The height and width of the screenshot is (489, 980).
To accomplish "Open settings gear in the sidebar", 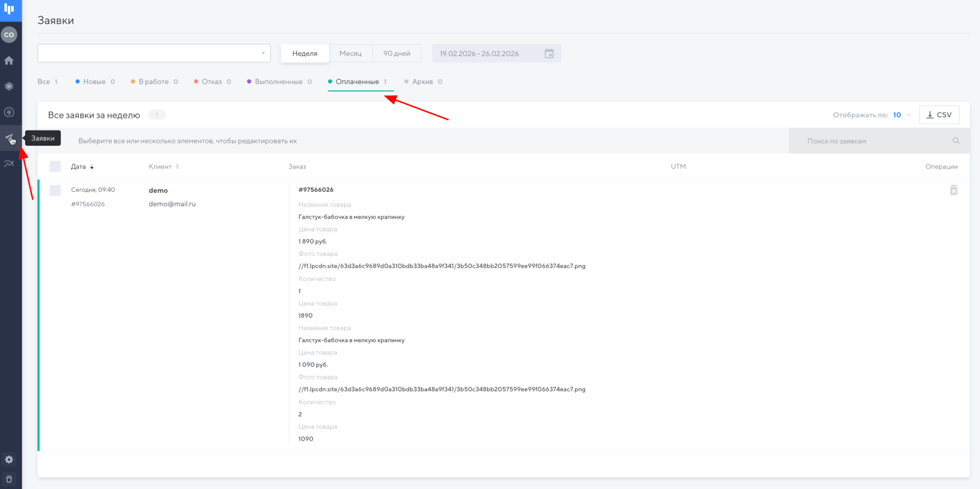I will [9, 459].
